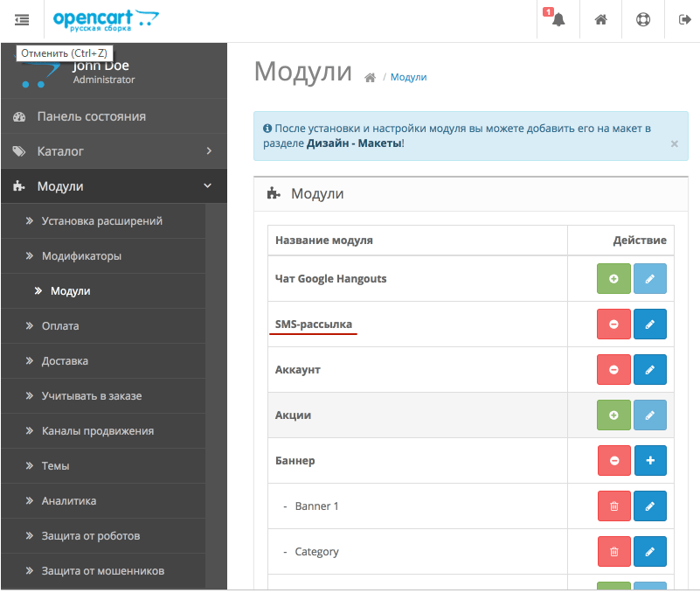The image size is (700, 593).
Task: Open Оплата submenu item
Action: coord(103,325)
